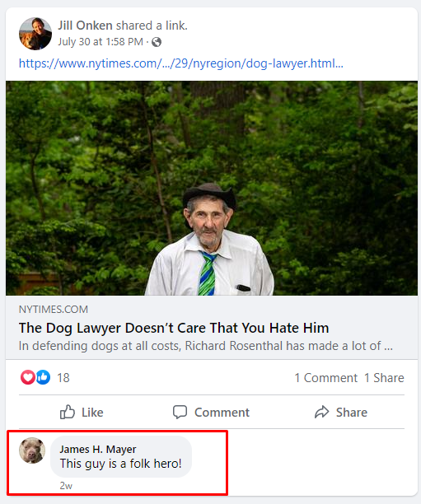The height and width of the screenshot is (504, 421).
Task: Click the public globe privacy icon
Action: (x=157, y=42)
